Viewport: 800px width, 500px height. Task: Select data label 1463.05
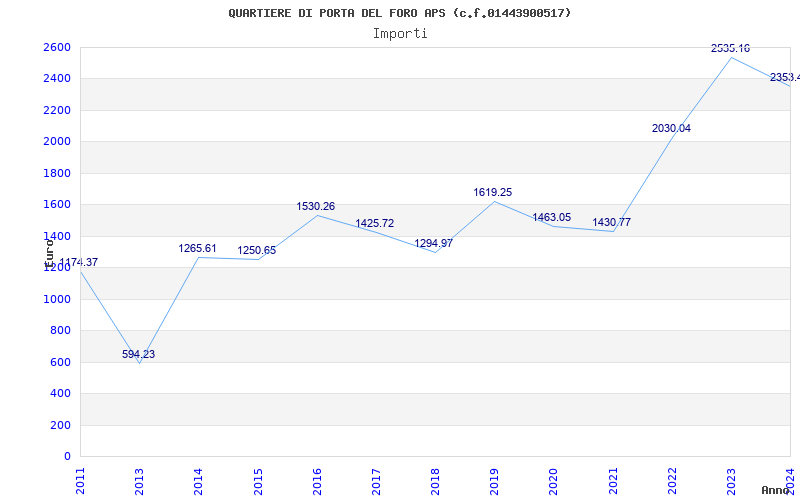[x=552, y=217]
